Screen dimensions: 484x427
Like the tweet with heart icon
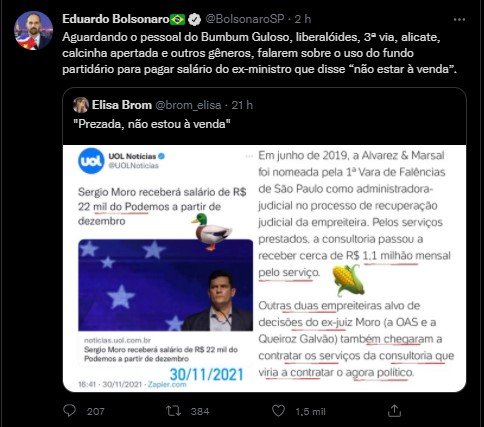pyautogui.click(x=278, y=411)
